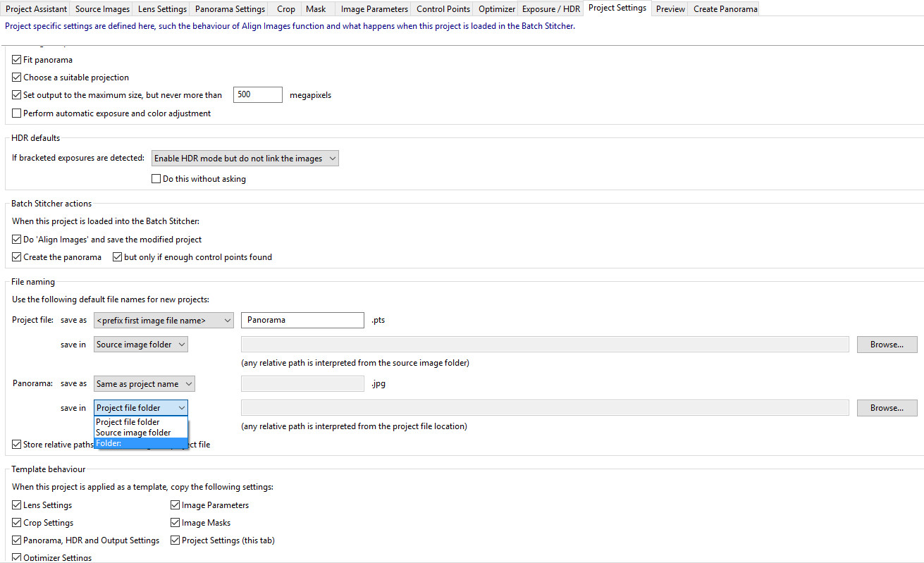
Task: Click the megapixels limit input field
Action: coord(257,94)
